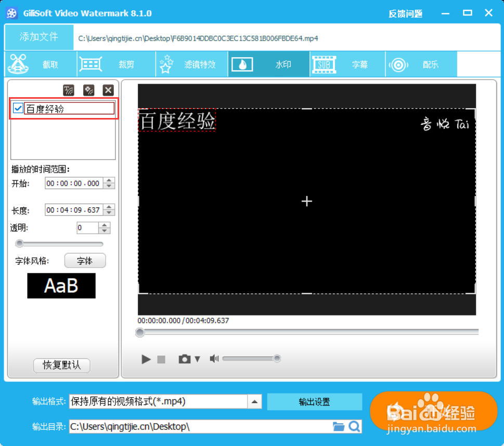Click the output format combo box field
The width and height of the screenshot is (504, 446).
click(158, 402)
